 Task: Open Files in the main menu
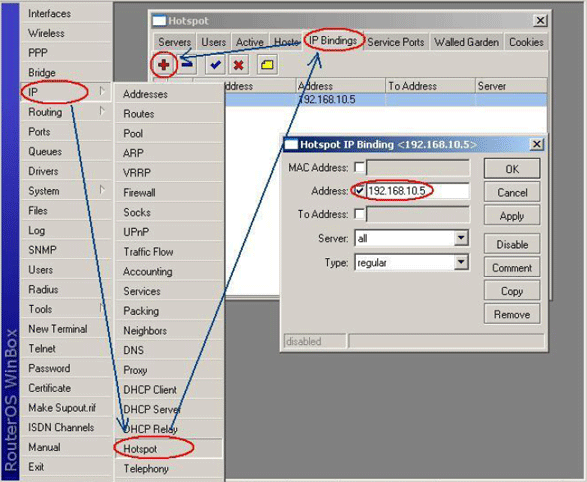(66, 210)
